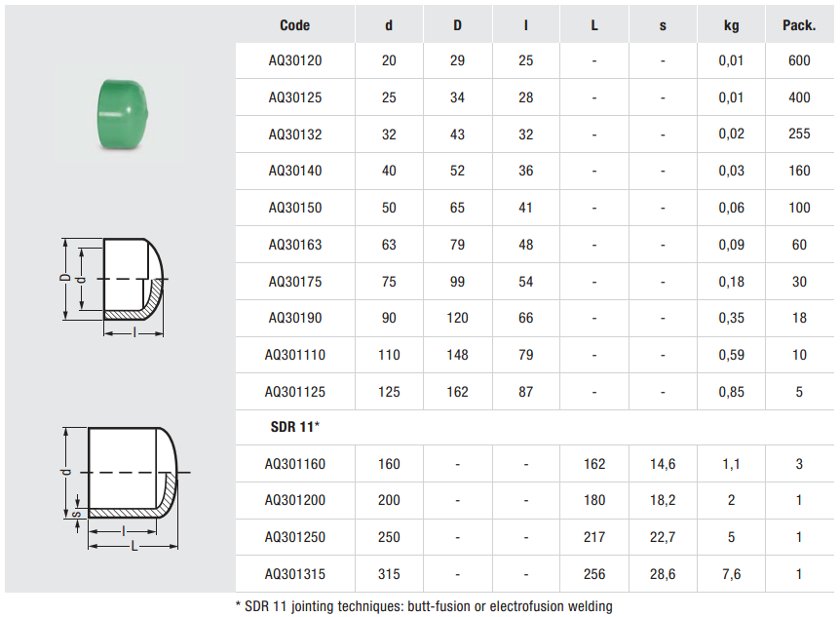Image resolution: width=840 pixels, height=617 pixels.
Task: Click the Pack. column header
Action: (799, 25)
